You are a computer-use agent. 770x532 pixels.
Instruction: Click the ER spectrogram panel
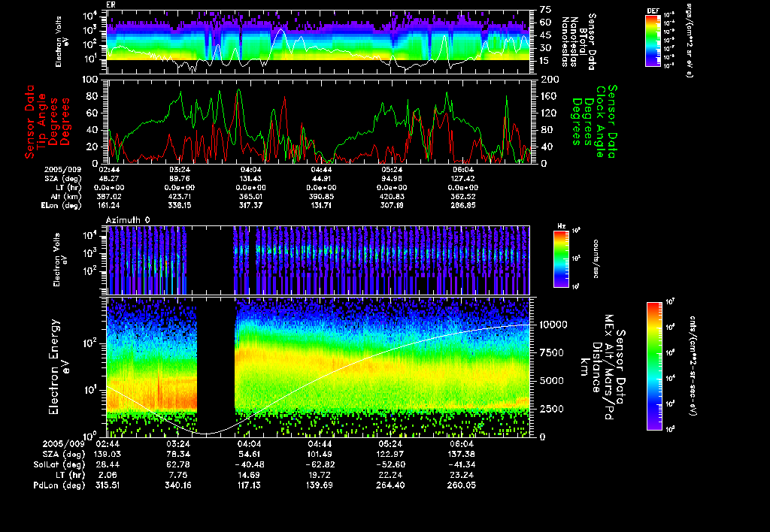point(318,42)
